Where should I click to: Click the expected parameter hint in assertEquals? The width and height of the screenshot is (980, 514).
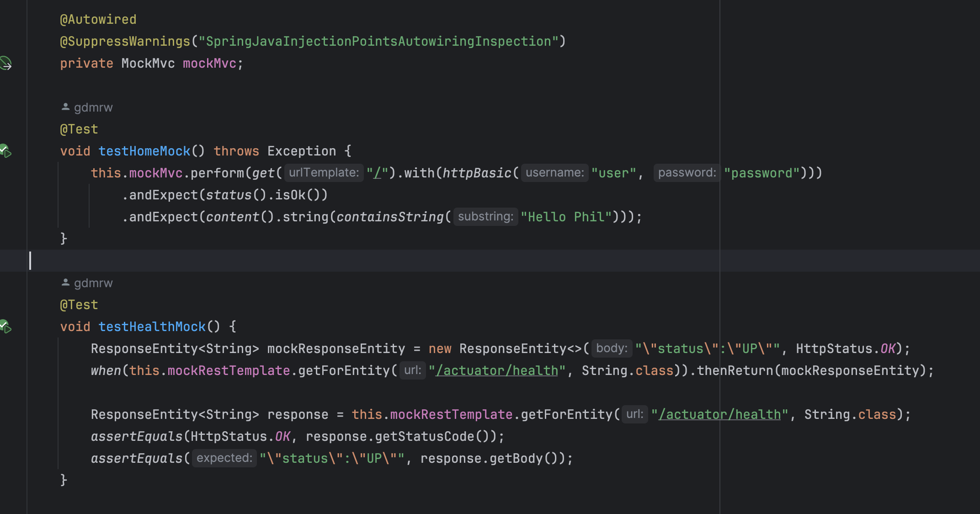(x=224, y=458)
